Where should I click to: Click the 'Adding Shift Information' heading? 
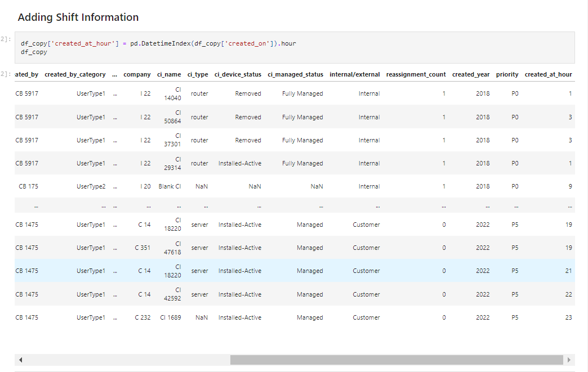click(x=77, y=17)
